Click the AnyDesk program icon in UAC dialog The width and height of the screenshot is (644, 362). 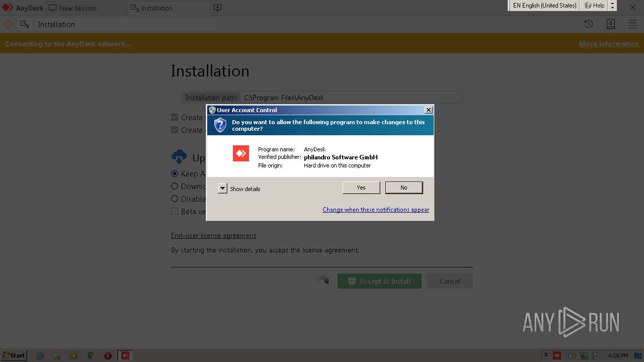coord(241,153)
